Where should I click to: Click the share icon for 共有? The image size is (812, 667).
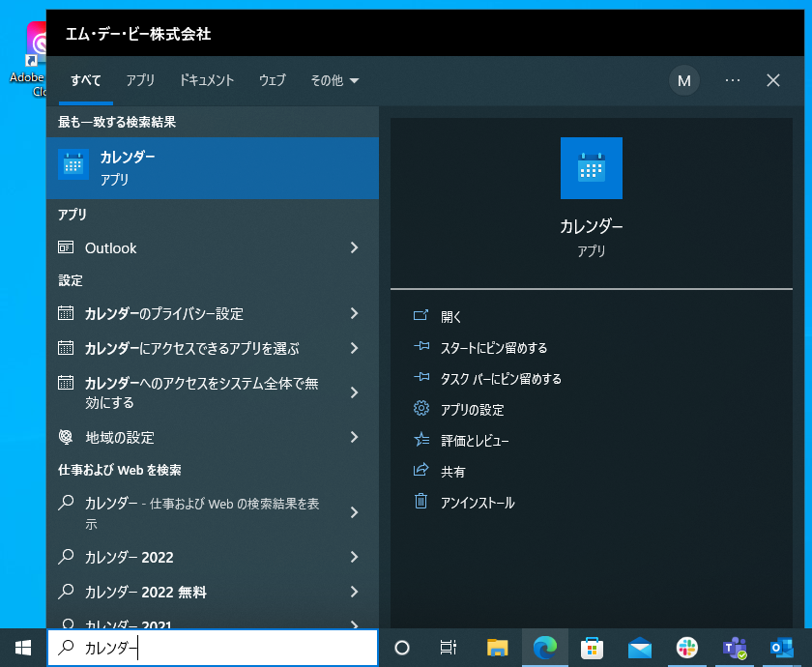(421, 470)
